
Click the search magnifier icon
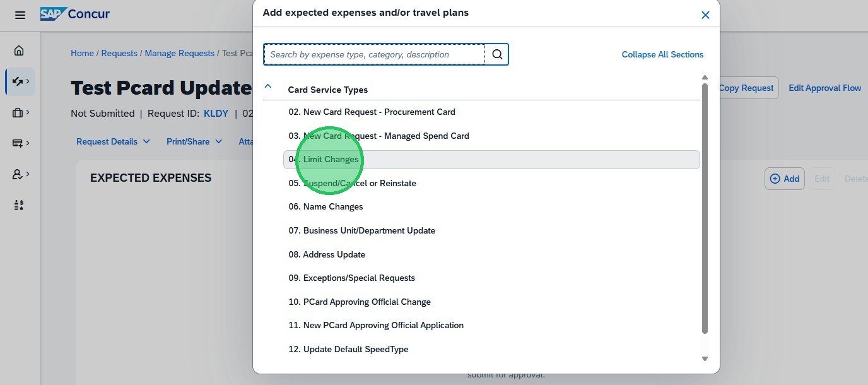pyautogui.click(x=497, y=54)
